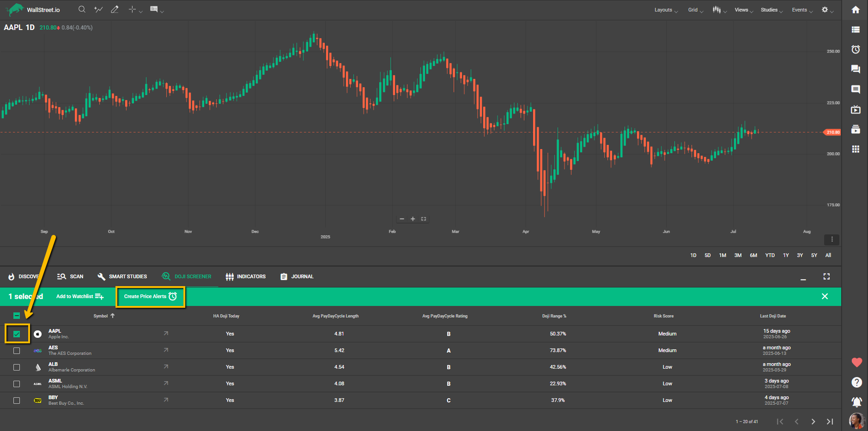The image size is (868, 431).
Task: Switch to the Scan tab
Action: 70,276
